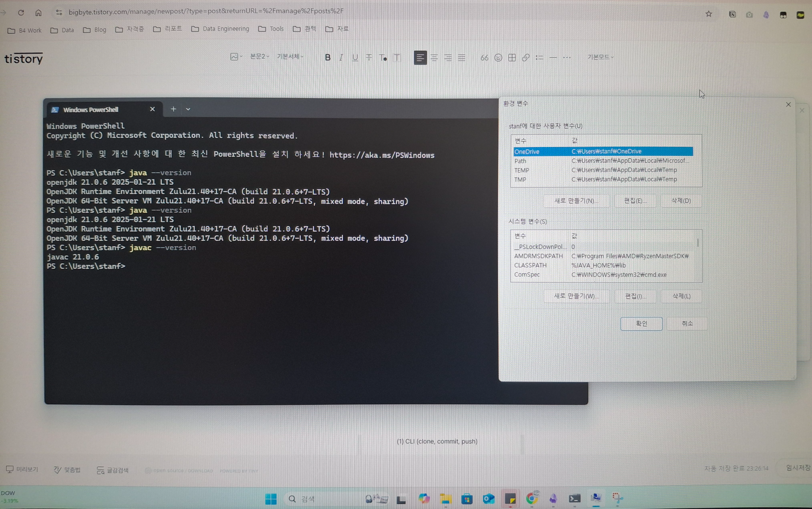Open Windows Start menu
The image size is (812, 509).
click(x=271, y=499)
